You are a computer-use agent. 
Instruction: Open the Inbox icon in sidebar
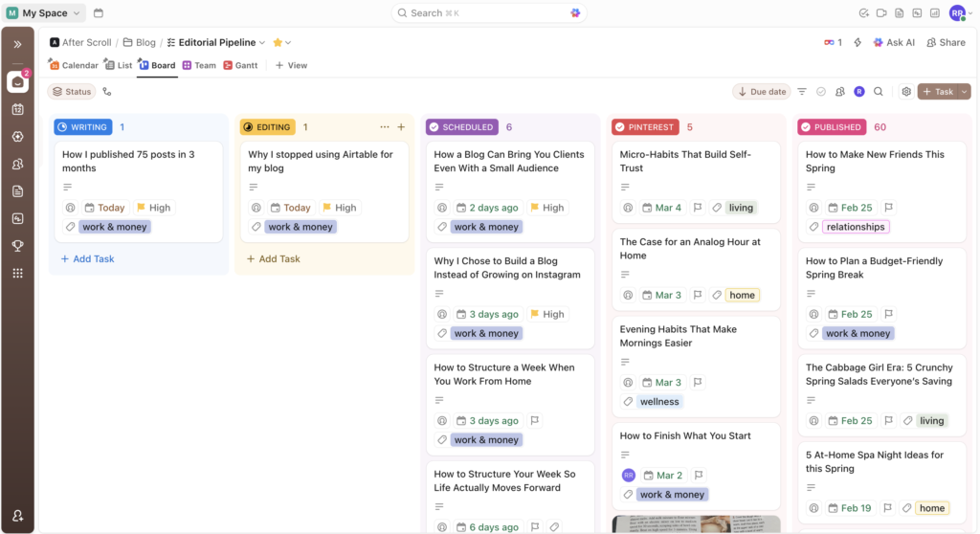[17, 82]
